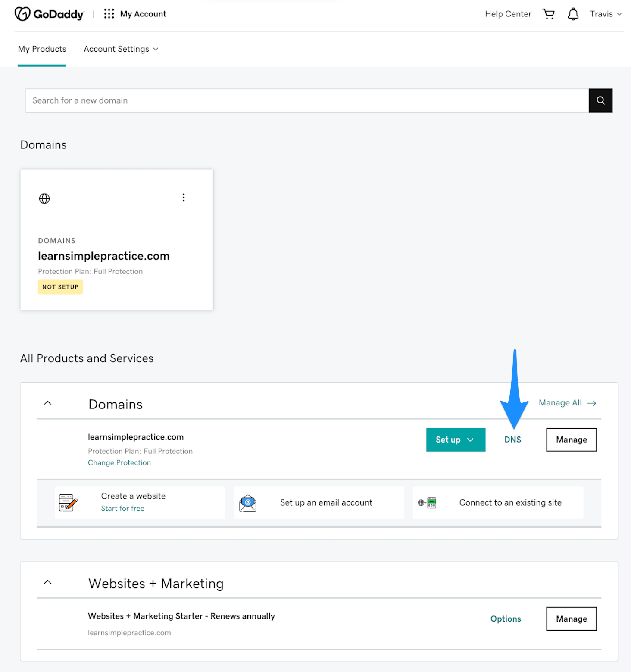
Task: Expand the Account Settings menu
Action: click(x=121, y=49)
